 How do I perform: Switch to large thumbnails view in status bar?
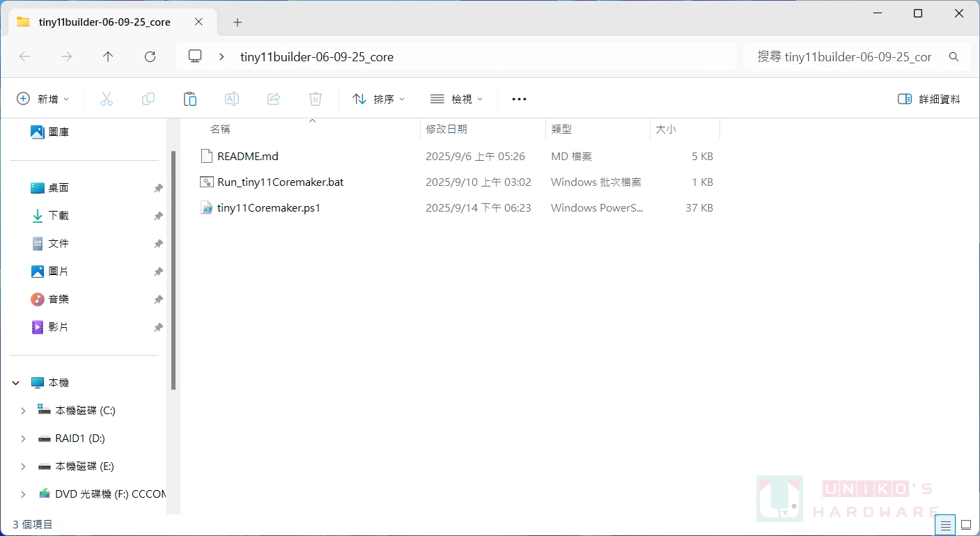click(966, 524)
